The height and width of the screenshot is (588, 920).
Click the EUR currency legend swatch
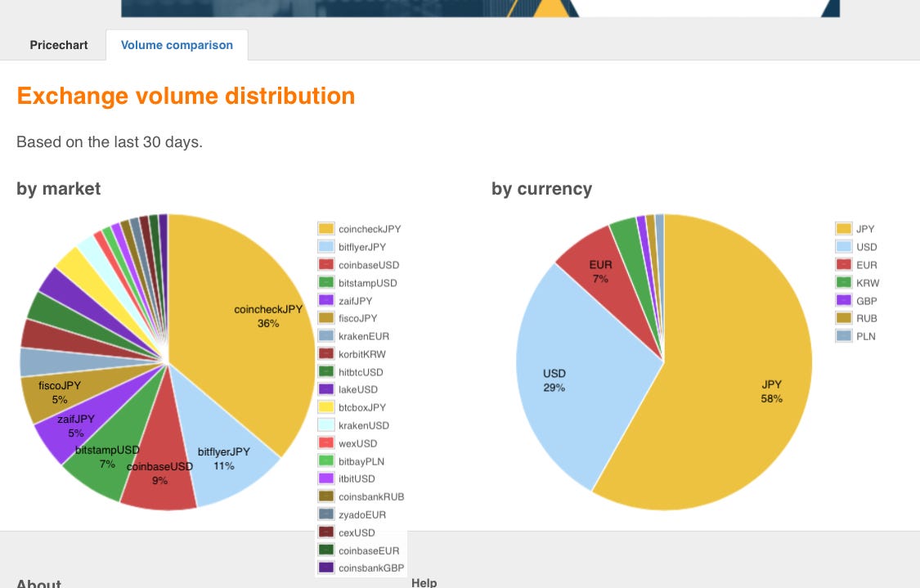[x=844, y=264]
